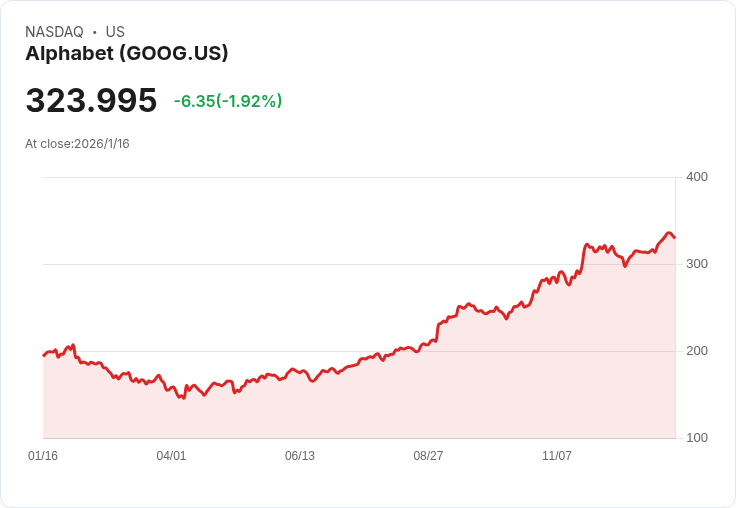Click the 11/07 date axis label
736x508 pixels.
557,456
